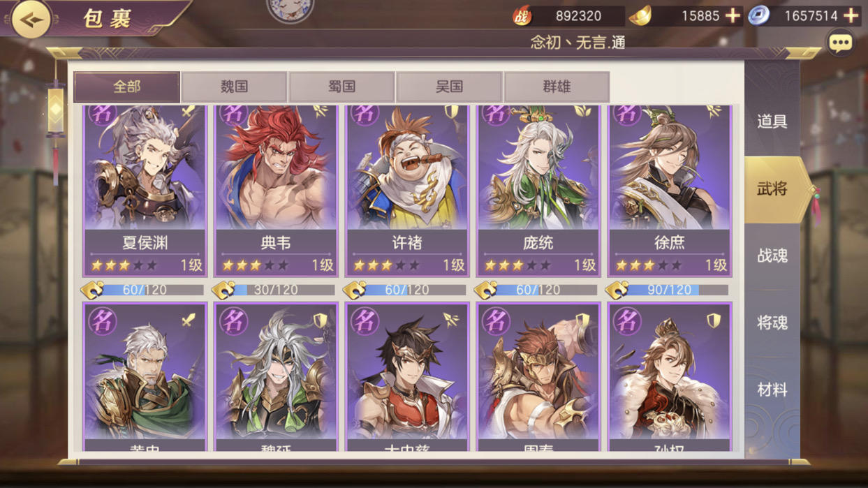This screenshot has width=868, height=488.
Task: Select the 全部 filter tab
Action: click(127, 87)
